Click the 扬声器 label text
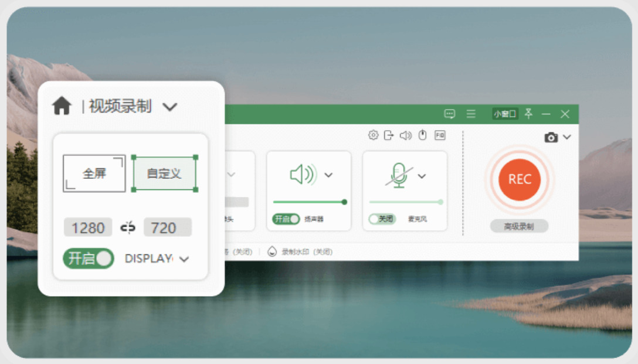Image resolution: width=638 pixels, height=364 pixels. coord(314,219)
